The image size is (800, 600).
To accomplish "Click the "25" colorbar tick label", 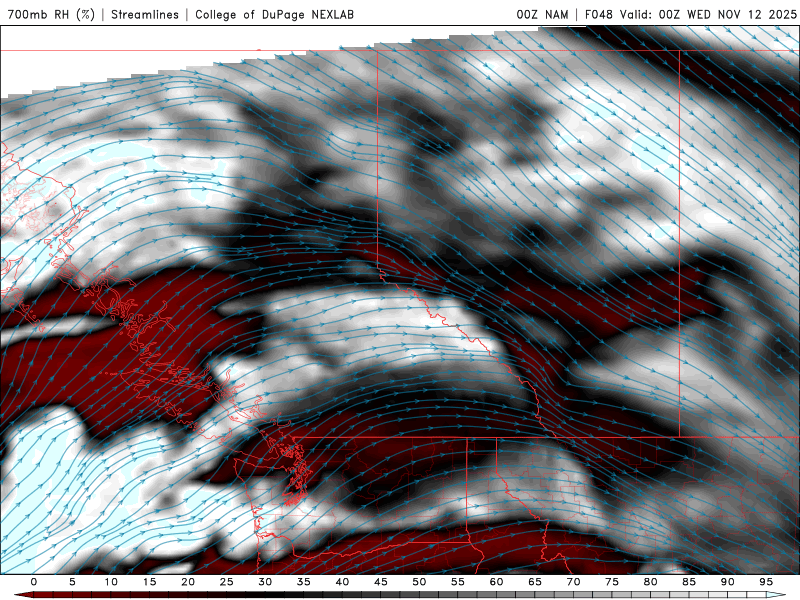I will click(x=227, y=582).
